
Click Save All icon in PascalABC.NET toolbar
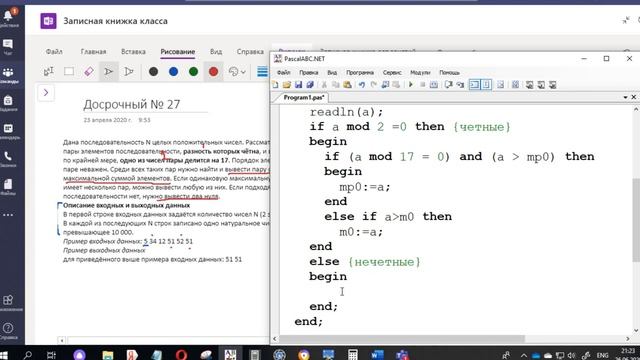click(310, 84)
